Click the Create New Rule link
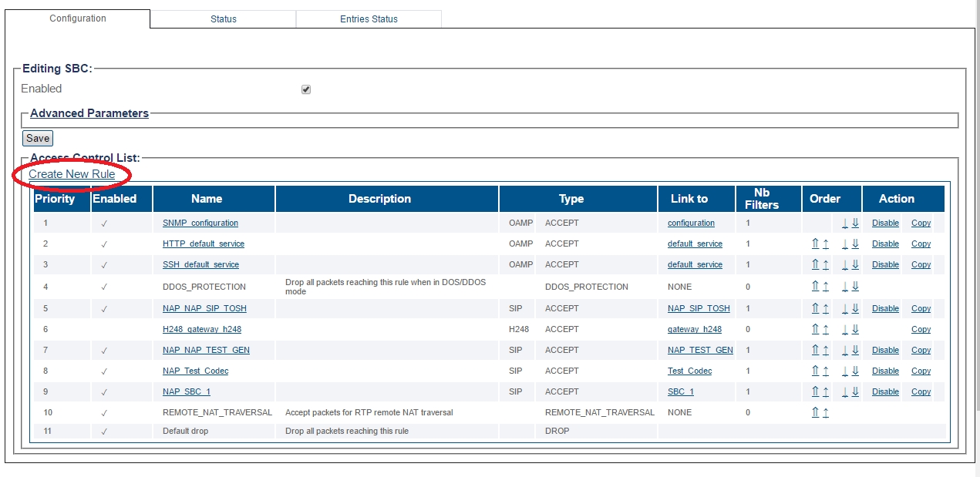This screenshot has height=477, width=980. click(x=72, y=174)
